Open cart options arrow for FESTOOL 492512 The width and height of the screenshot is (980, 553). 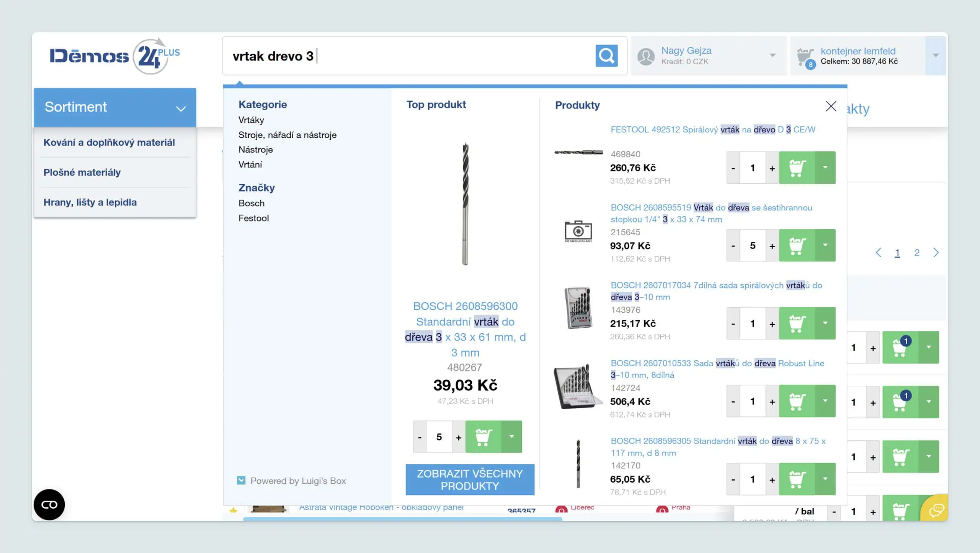pyautogui.click(x=825, y=168)
